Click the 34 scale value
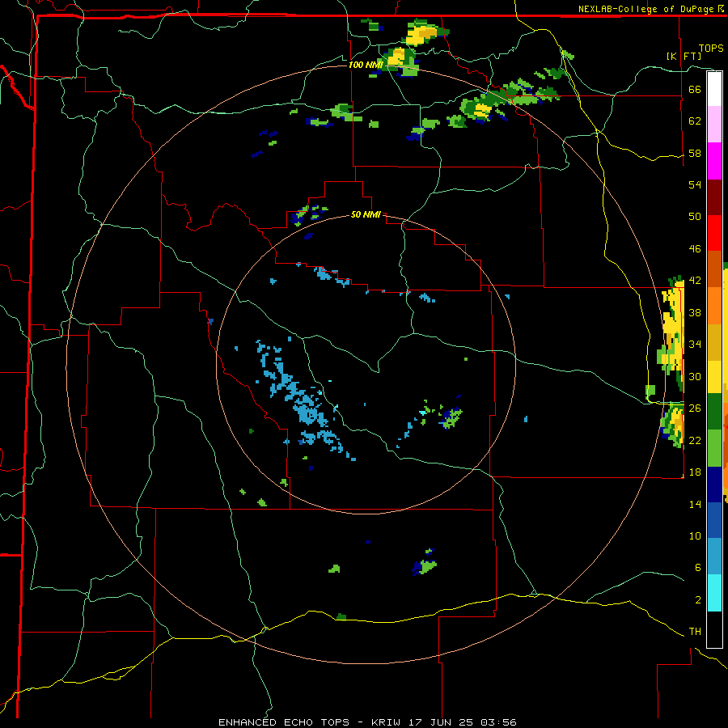Viewport: 728px width, 728px height. click(x=695, y=345)
